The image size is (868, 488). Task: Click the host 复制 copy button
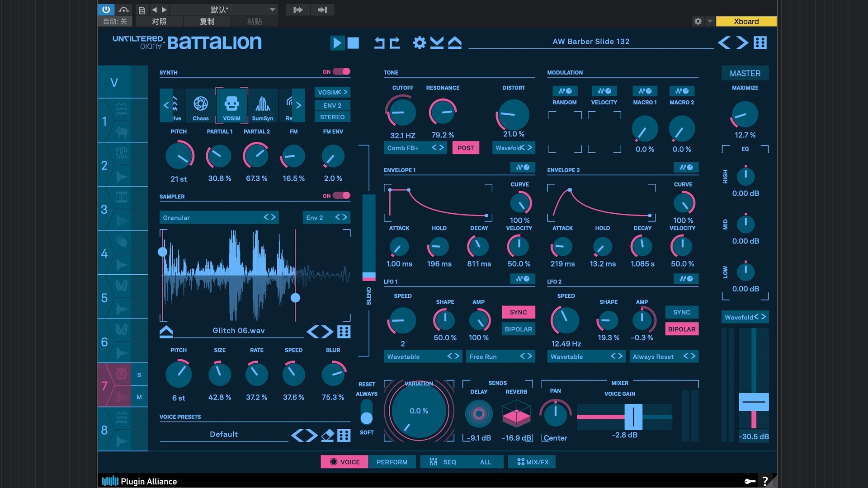(207, 21)
